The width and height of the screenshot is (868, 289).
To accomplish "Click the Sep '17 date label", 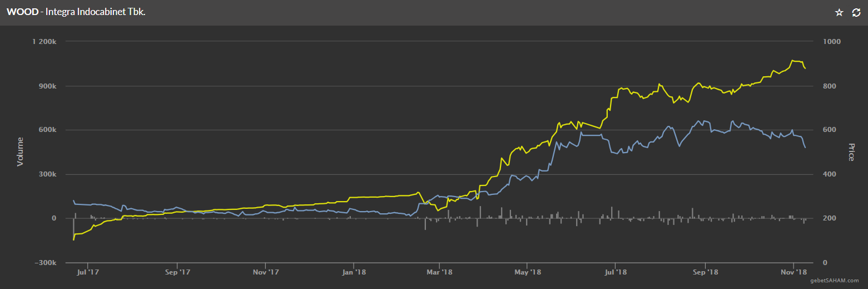I will coord(177,272).
